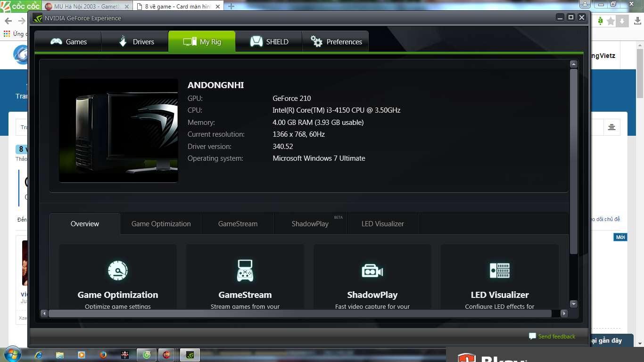Switch to Coc Coc browser in taskbar

pos(147,355)
